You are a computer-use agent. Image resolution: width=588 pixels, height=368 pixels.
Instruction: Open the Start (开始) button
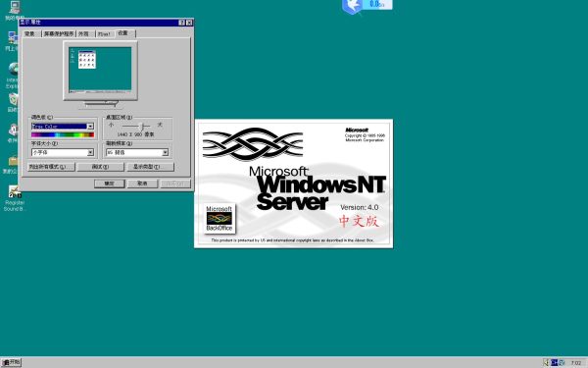[x=11, y=362]
